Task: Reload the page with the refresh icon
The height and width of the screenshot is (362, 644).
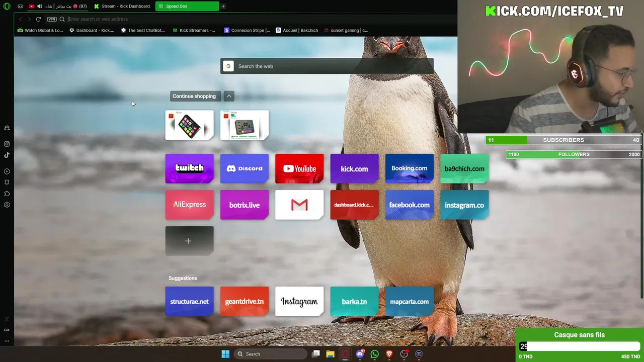Action: pyautogui.click(x=38, y=19)
